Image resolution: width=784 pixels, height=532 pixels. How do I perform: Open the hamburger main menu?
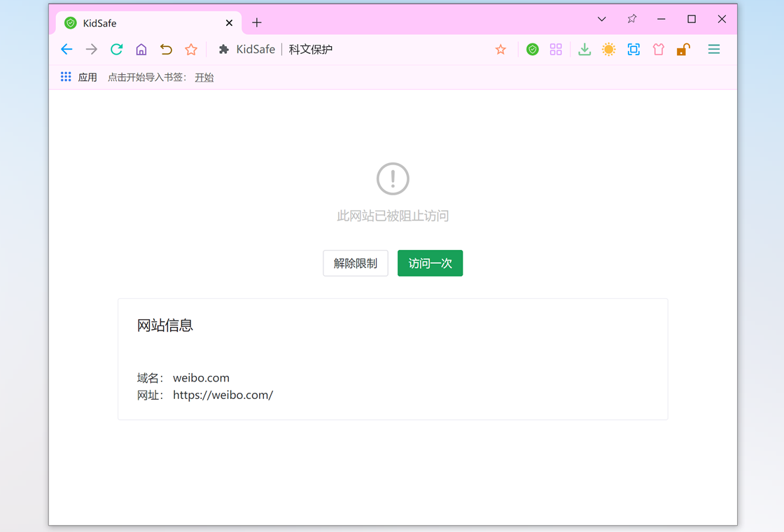pyautogui.click(x=714, y=49)
